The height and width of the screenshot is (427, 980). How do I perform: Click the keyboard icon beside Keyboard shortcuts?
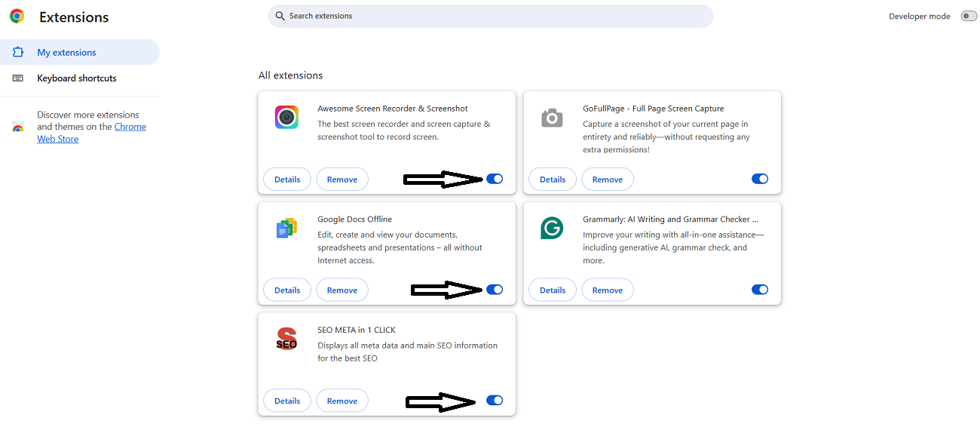[x=18, y=78]
